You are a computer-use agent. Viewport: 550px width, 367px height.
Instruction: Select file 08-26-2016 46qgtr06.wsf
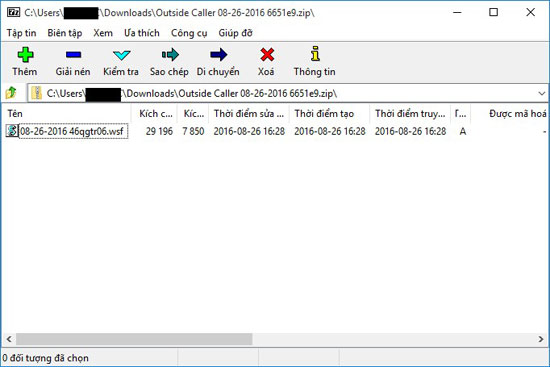(x=72, y=132)
